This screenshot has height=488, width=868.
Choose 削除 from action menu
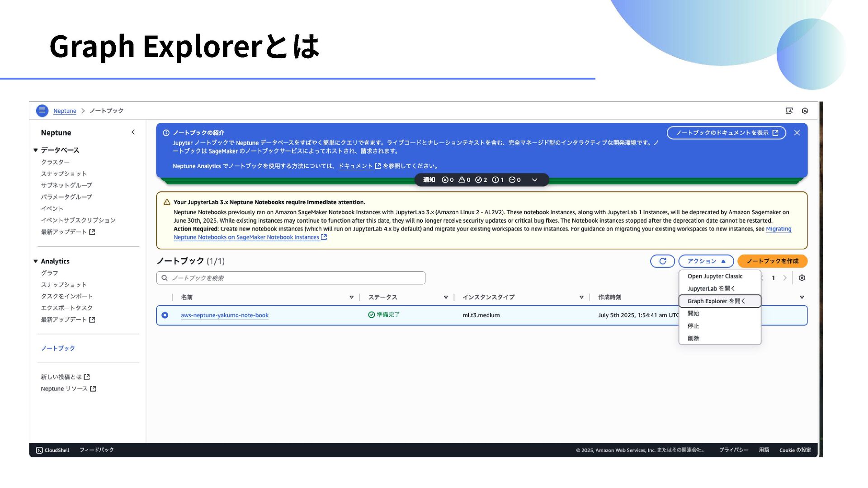[x=720, y=338]
